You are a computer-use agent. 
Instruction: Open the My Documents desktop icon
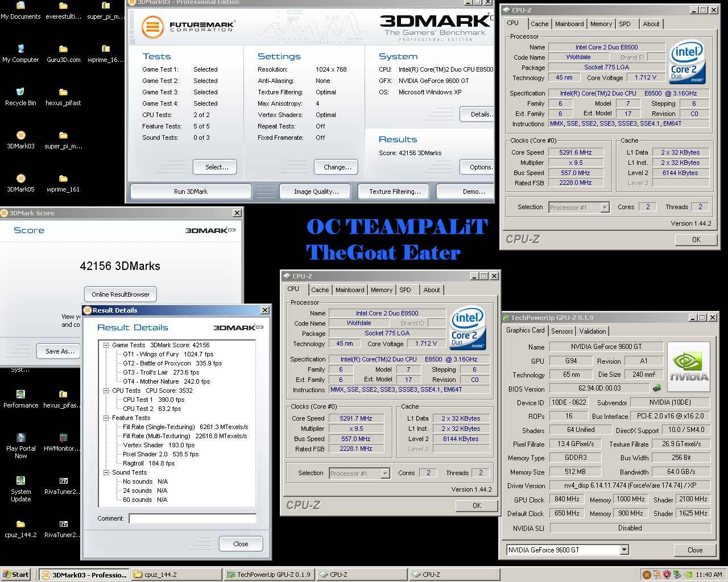point(20,10)
